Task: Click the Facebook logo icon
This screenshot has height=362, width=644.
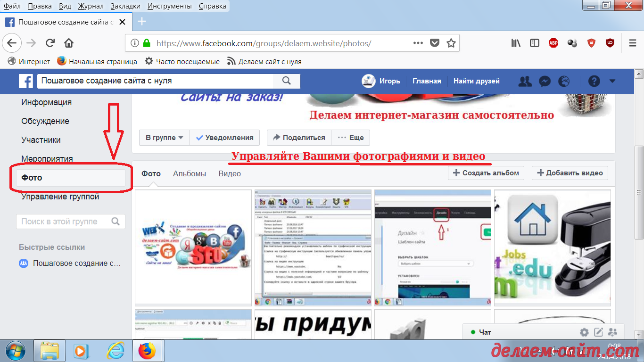Action: pyautogui.click(x=26, y=81)
